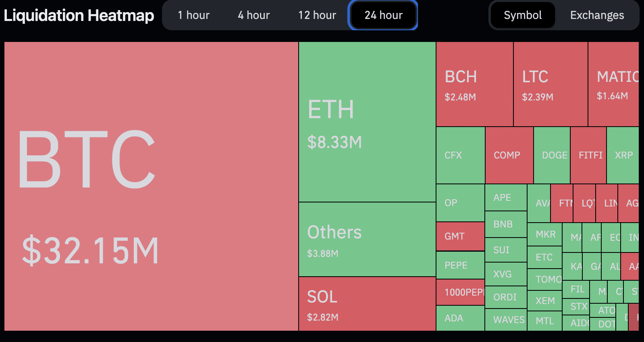Click the BTC $32.15M tile

pyautogui.click(x=151, y=186)
